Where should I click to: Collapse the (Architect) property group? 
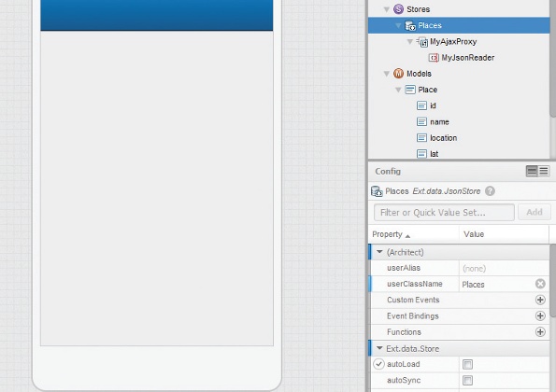click(379, 252)
